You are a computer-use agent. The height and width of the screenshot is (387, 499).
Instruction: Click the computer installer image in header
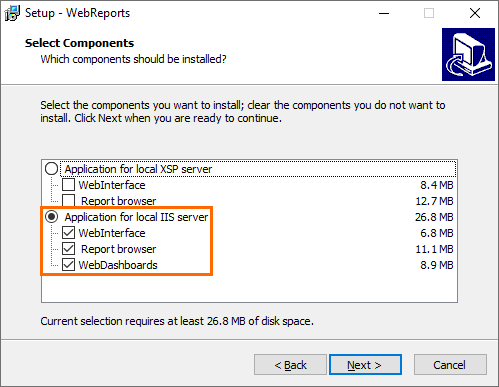[468, 54]
